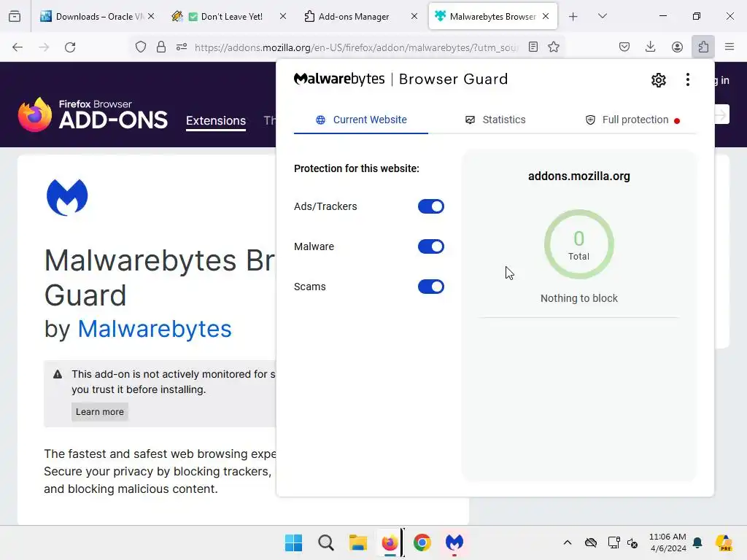Switch to Full protection tab
747x560 pixels.
632,120
